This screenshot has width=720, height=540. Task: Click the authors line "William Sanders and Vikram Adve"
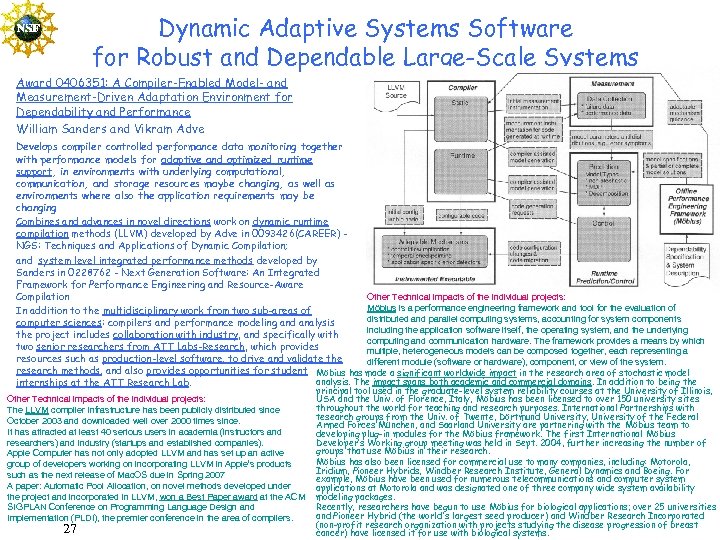pyautogui.click(x=110, y=129)
